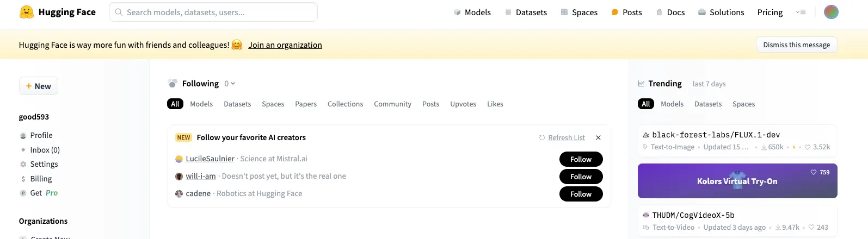Viewport: 868px width, 239px height.
Task: Open the Inbox (0) sidebar link
Action: (x=45, y=150)
